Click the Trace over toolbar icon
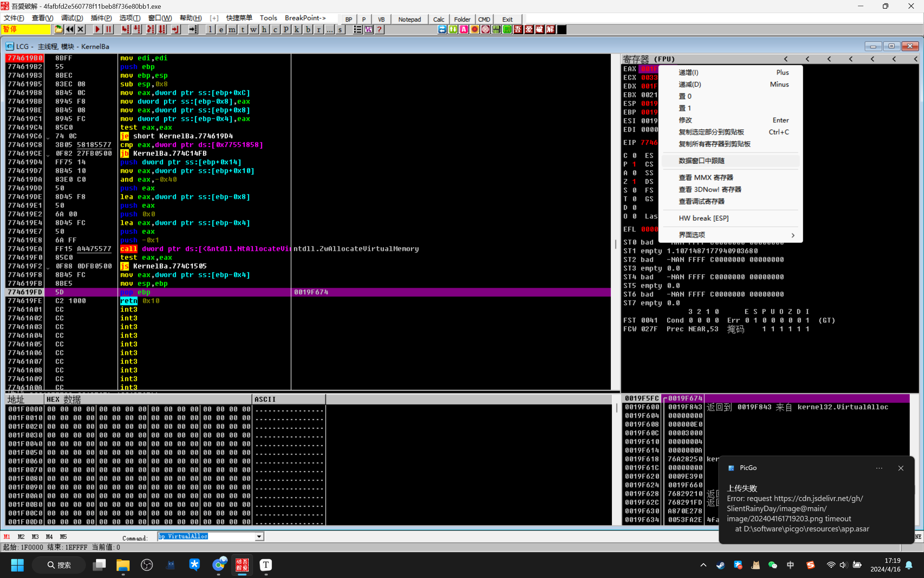 click(162, 29)
